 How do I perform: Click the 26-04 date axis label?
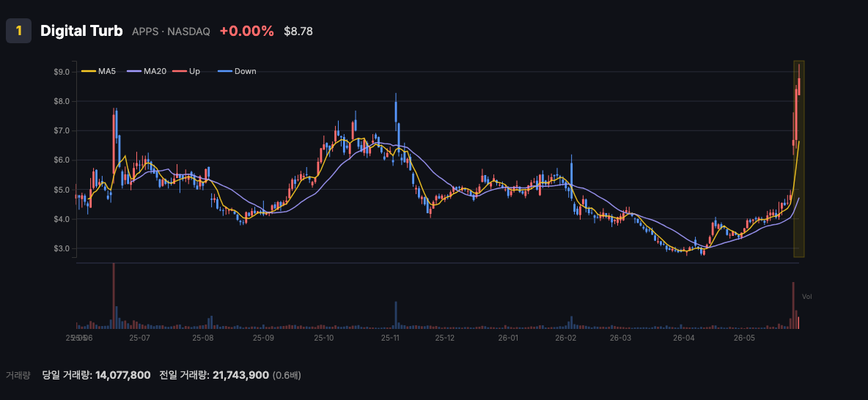(x=684, y=338)
